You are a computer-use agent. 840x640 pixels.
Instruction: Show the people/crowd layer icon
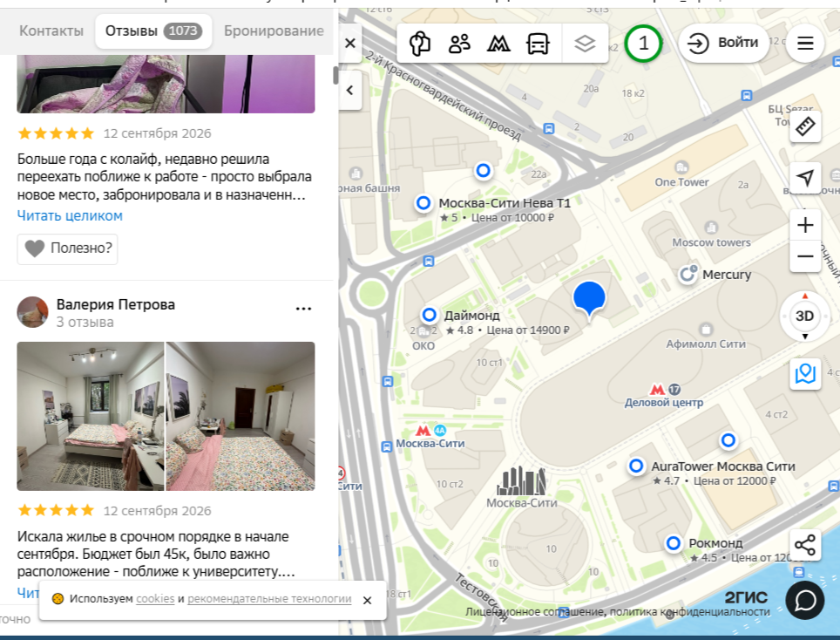(x=459, y=44)
